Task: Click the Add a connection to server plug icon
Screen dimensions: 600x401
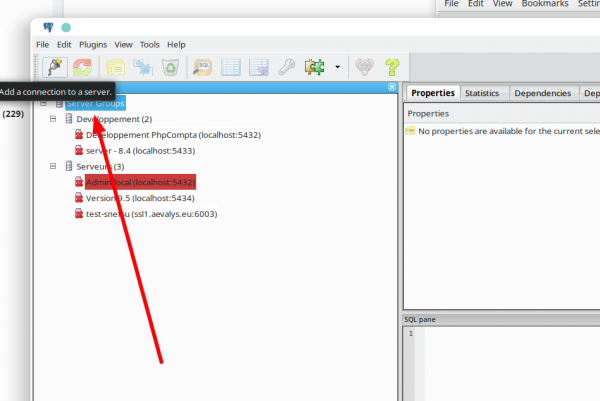Action: [x=53, y=67]
